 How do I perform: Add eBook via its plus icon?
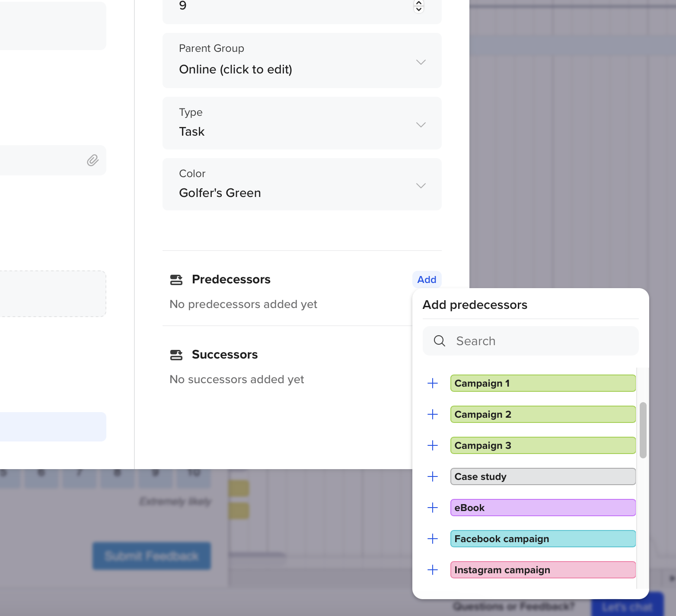click(x=432, y=508)
